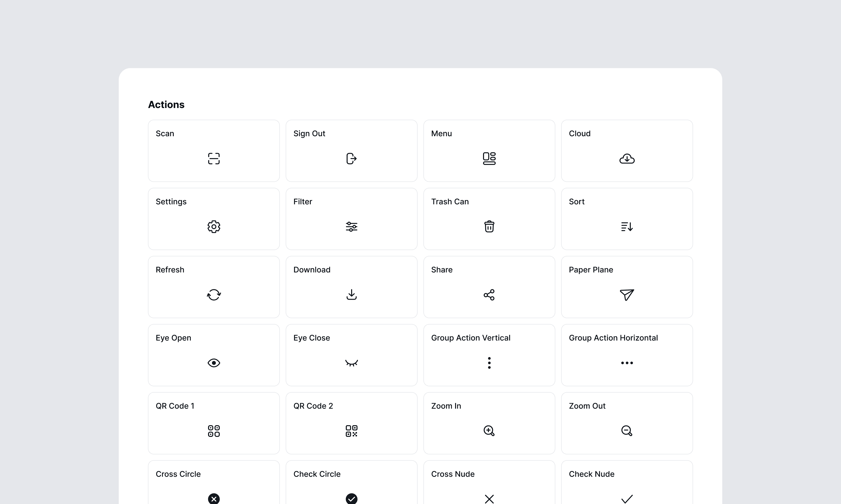Screen dimensions: 841x504
Task: Click the Filter sliders icon
Action: click(x=351, y=226)
